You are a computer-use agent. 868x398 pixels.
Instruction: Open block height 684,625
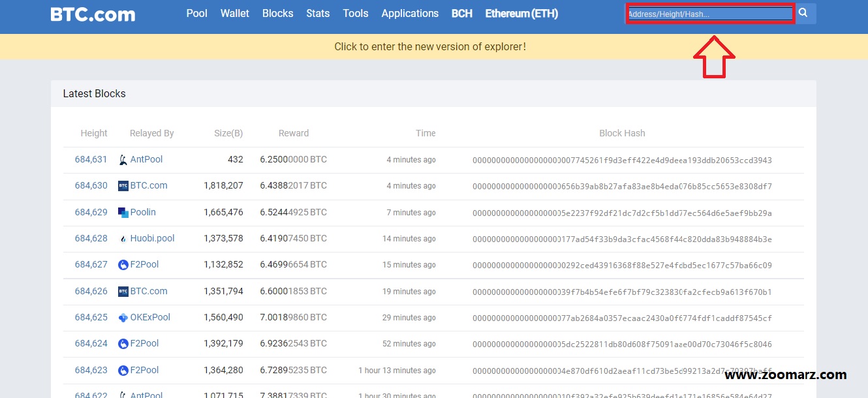point(91,317)
